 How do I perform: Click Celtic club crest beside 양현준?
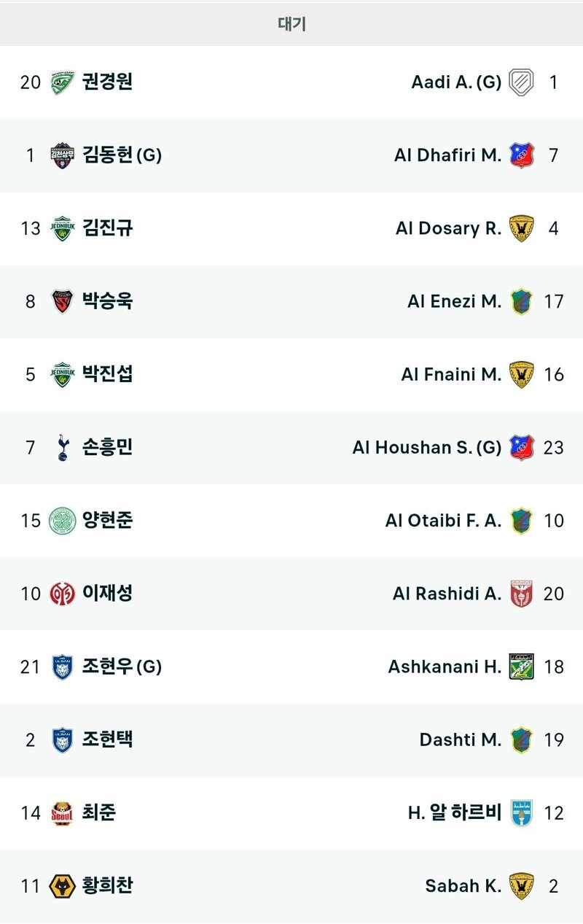63,521
